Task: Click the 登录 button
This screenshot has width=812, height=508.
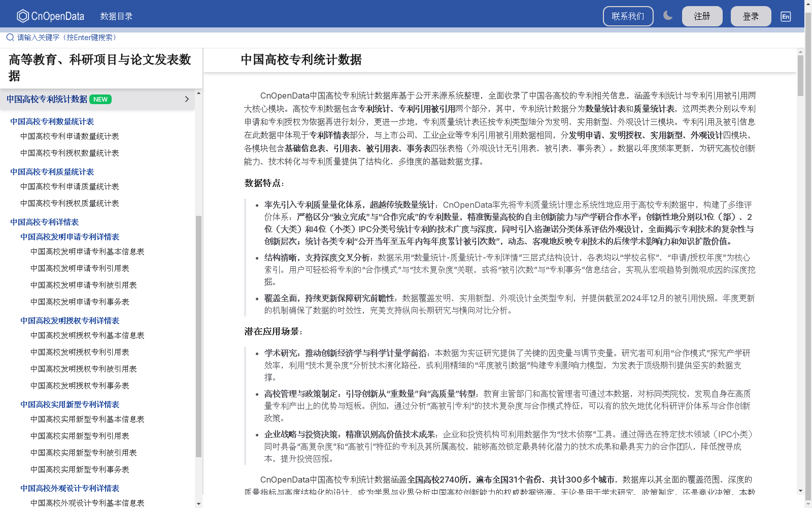Action: [751, 16]
